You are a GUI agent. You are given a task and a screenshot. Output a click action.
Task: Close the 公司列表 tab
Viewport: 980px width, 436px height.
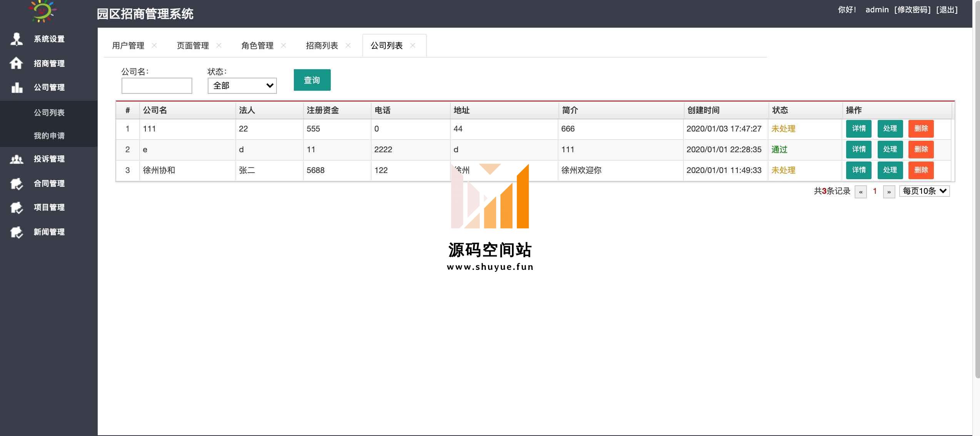[x=413, y=45]
